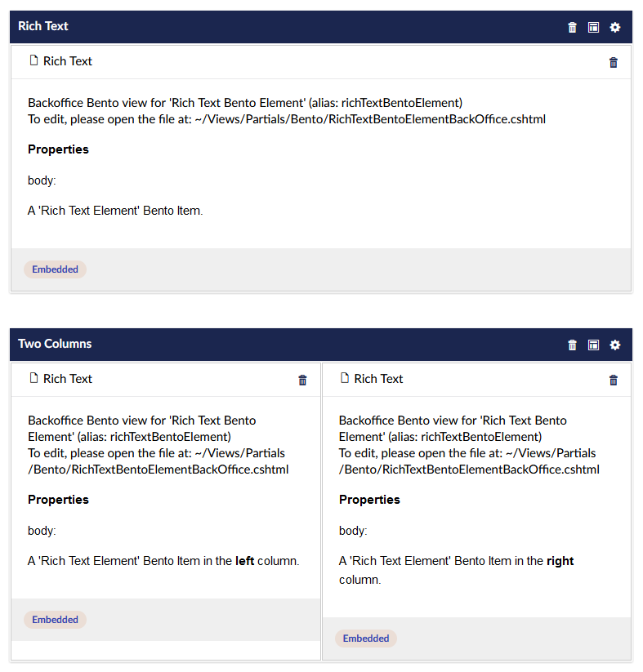Click the 'body:' label in the left column
The image size is (643, 672).
[42, 531]
